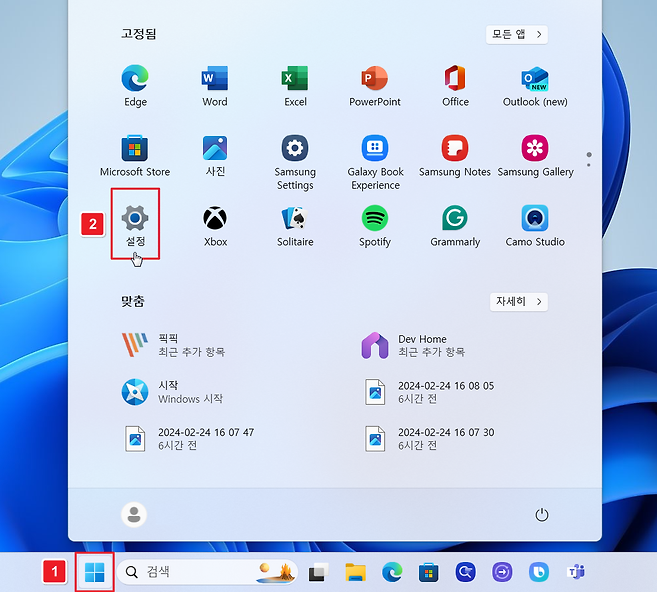Open Task View on the taskbar
This screenshot has width=657, height=592.
point(318,572)
